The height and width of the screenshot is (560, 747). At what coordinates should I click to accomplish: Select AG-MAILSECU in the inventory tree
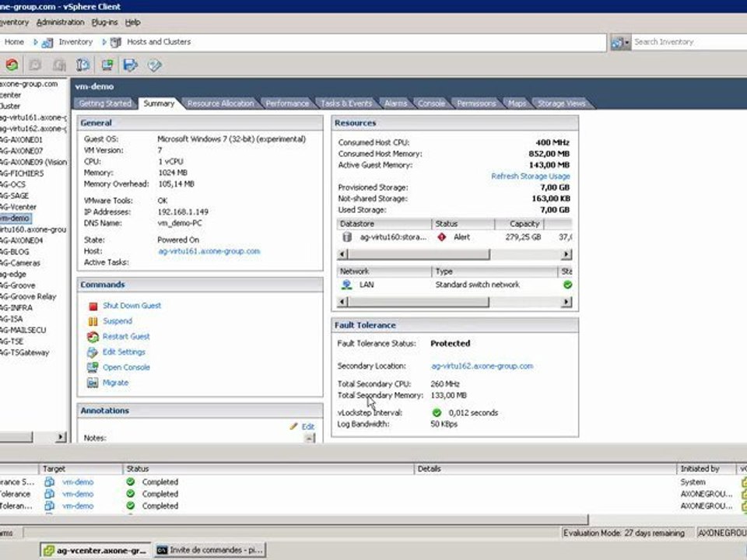pos(23,330)
